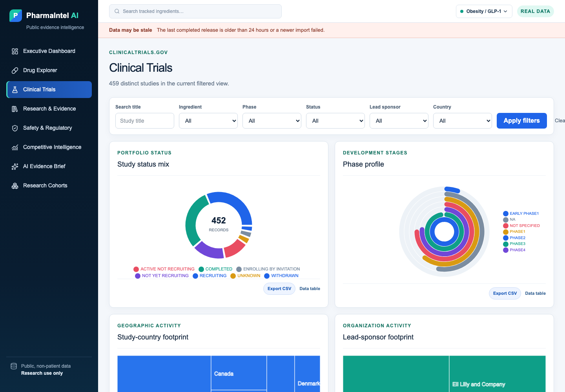Click the search magnifier icon

click(117, 11)
